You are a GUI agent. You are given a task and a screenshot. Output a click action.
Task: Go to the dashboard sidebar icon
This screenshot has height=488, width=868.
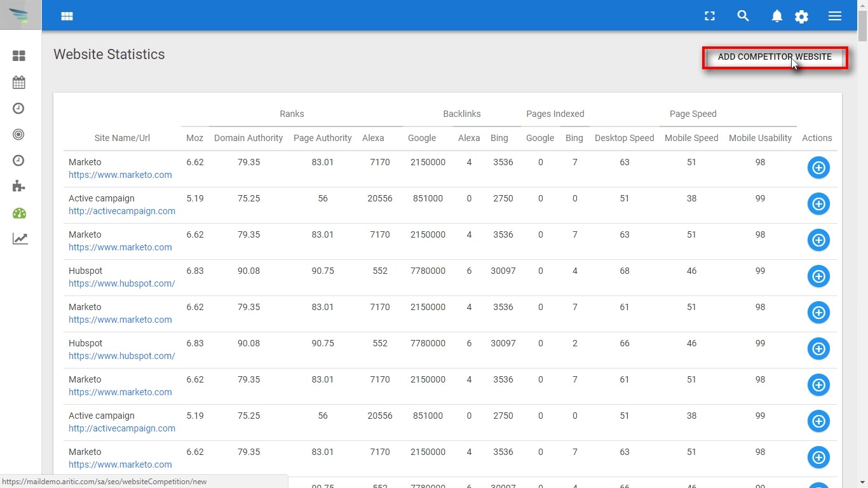[x=19, y=56]
